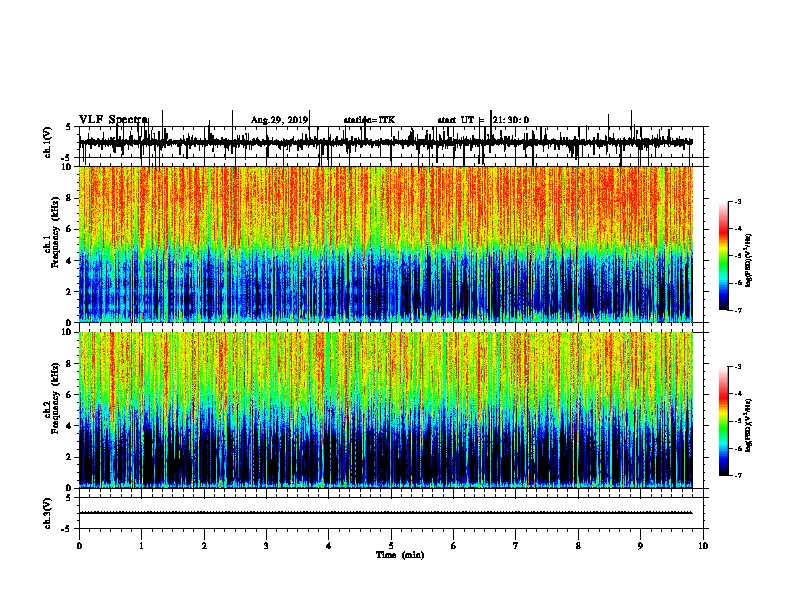Viewport: 792px width, 612px height.
Task: Select the "start UT = 21:30: 0" text
Action: [x=483, y=120]
